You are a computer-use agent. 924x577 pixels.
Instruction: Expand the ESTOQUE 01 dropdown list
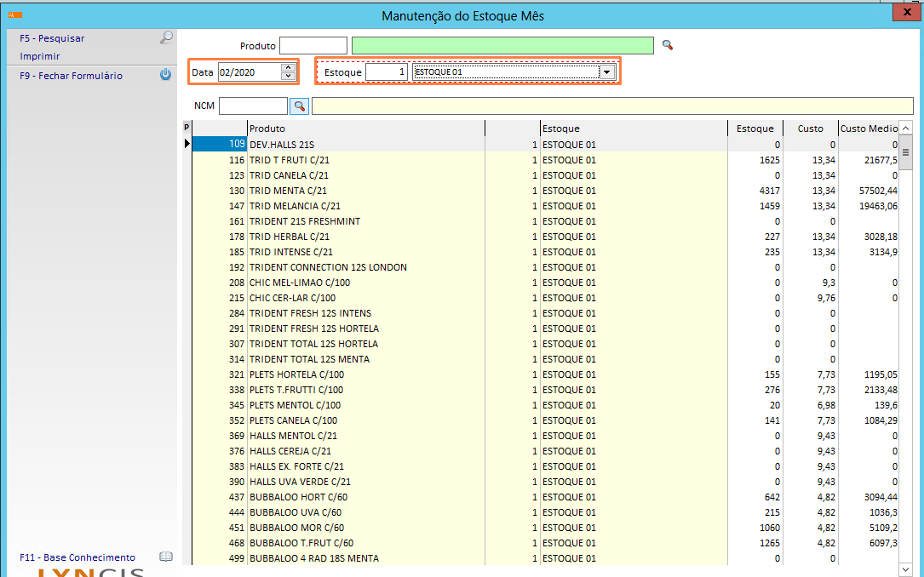point(607,72)
